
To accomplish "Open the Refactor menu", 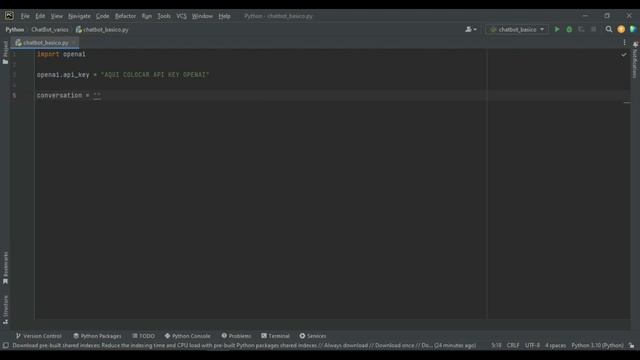I will click(x=125, y=16).
